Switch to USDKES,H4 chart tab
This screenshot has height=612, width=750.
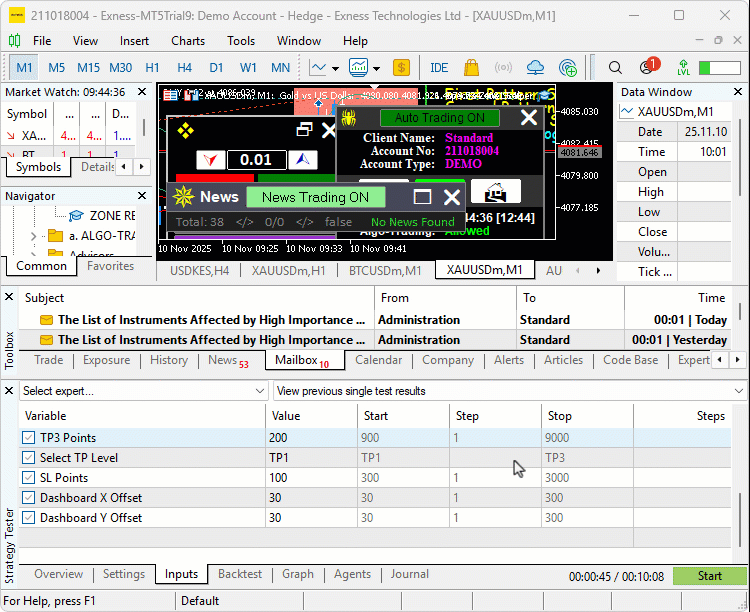pyautogui.click(x=199, y=271)
